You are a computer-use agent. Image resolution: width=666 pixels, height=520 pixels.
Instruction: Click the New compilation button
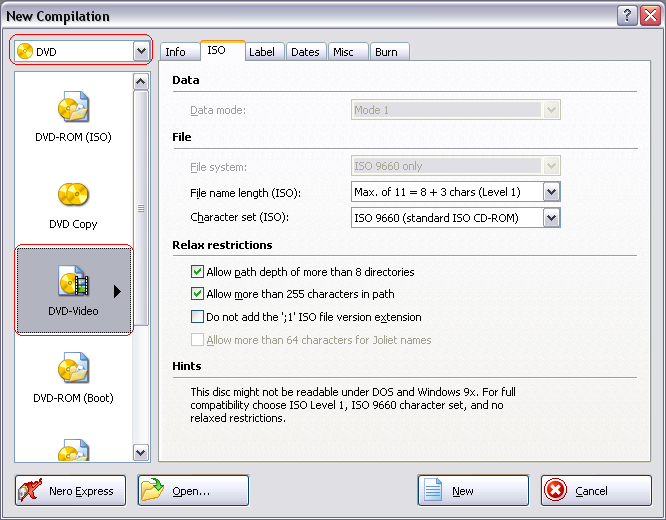[472, 491]
